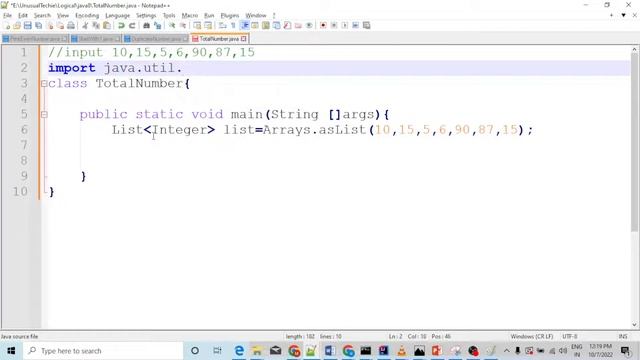Screen dimensions: 640x360
Task: Click the editor scrollbar down arrow
Action: pyautogui.click(x=634, y=325)
